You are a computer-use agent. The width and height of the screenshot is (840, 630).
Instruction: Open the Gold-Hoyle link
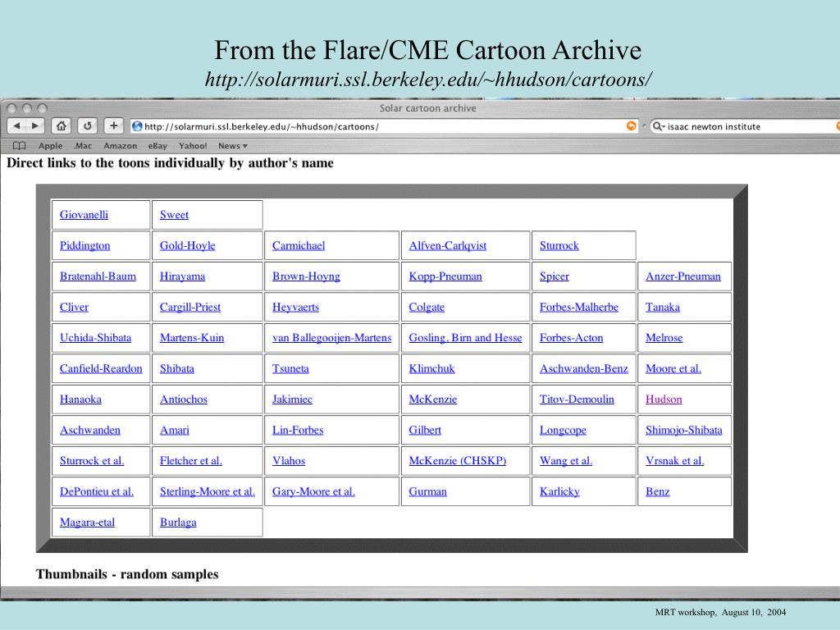point(188,246)
